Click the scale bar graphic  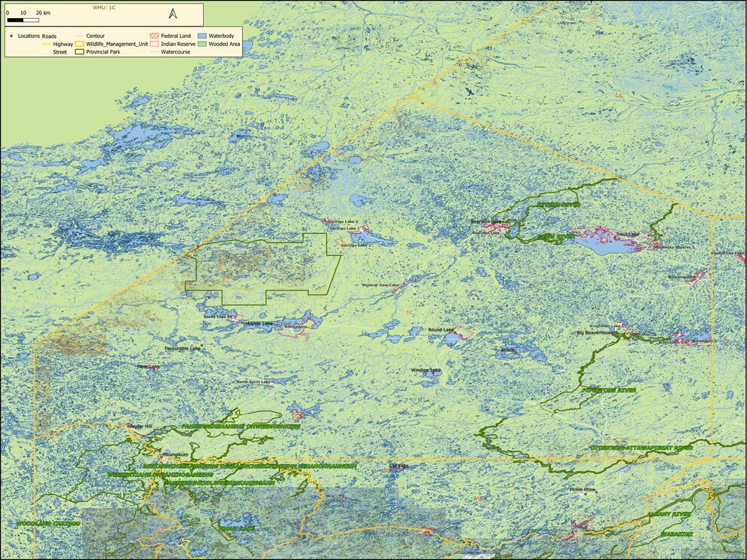click(x=23, y=20)
